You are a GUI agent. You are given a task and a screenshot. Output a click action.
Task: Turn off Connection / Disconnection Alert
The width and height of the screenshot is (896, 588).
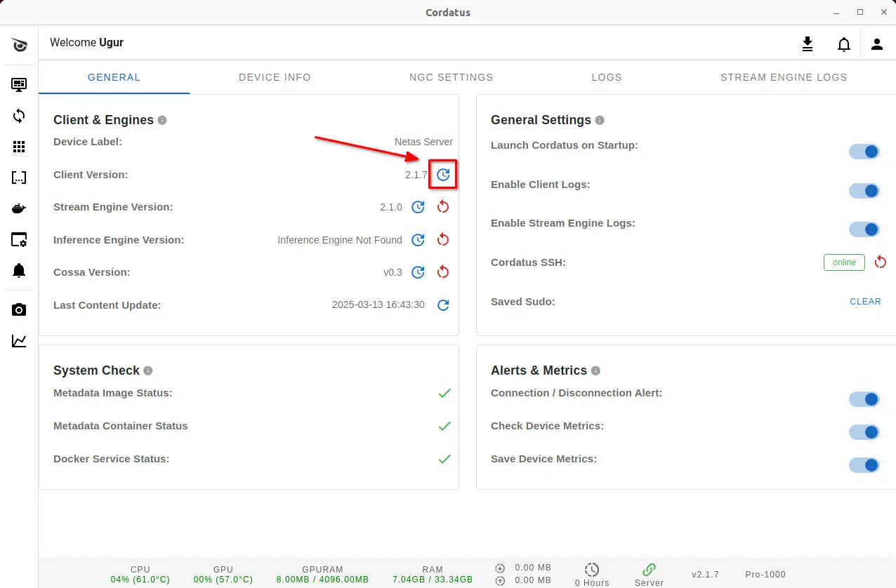point(864,399)
